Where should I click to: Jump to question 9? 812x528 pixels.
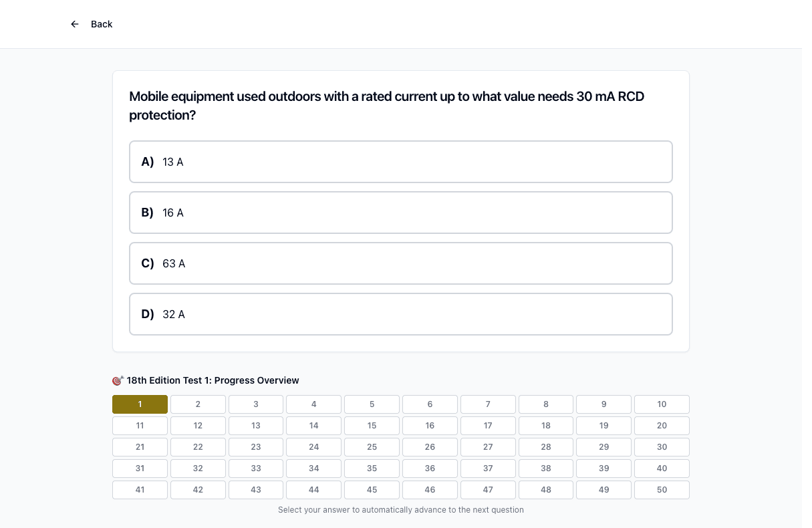coord(604,404)
